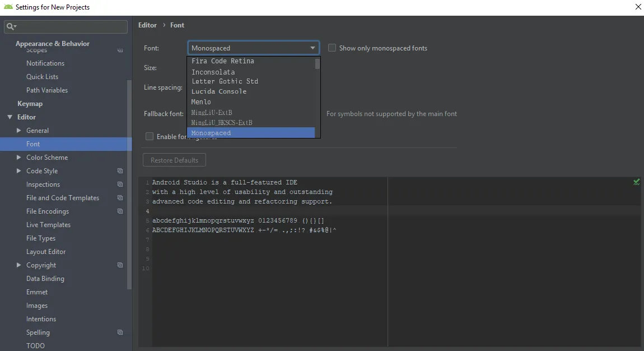
Task: Open Layout Editor settings
Action: pos(46,252)
